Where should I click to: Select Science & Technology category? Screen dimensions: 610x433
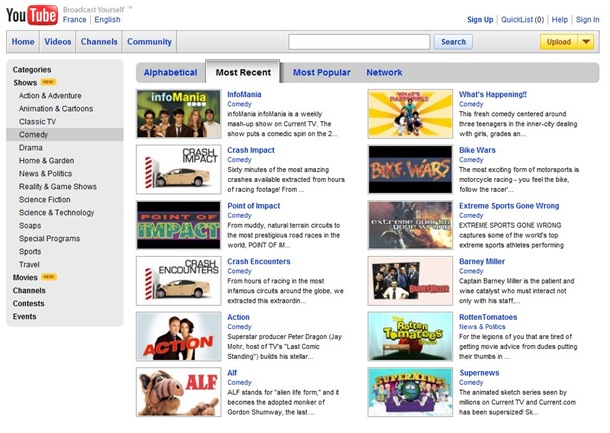[57, 212]
